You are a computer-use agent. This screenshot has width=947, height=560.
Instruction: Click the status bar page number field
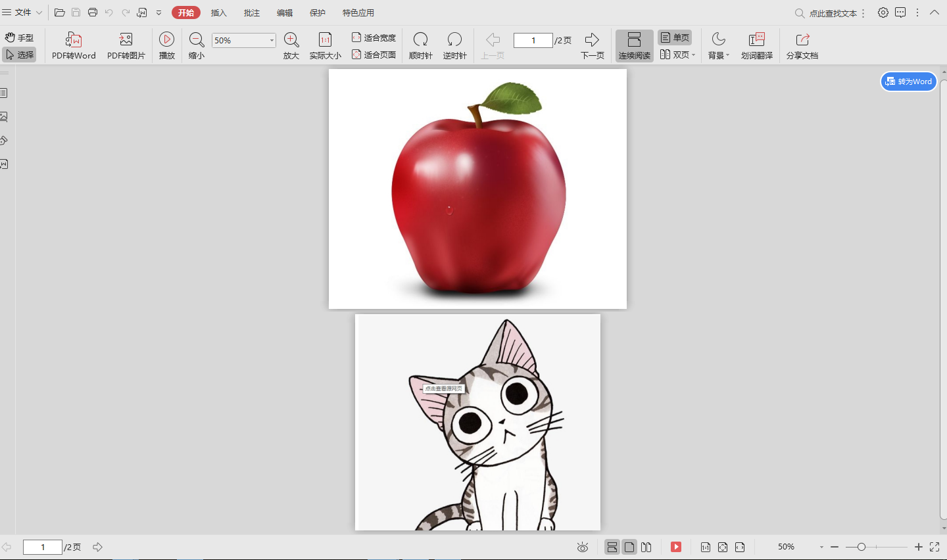tap(43, 547)
